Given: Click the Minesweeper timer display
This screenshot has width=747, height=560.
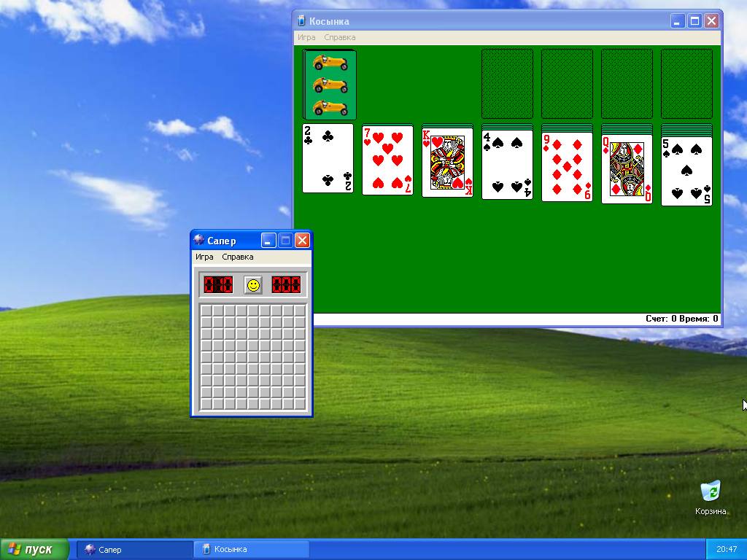Looking at the screenshot, I should [x=286, y=285].
